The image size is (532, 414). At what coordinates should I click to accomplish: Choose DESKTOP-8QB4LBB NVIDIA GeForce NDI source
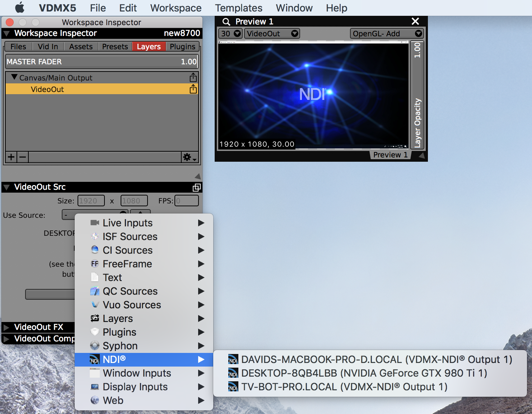tap(370, 373)
